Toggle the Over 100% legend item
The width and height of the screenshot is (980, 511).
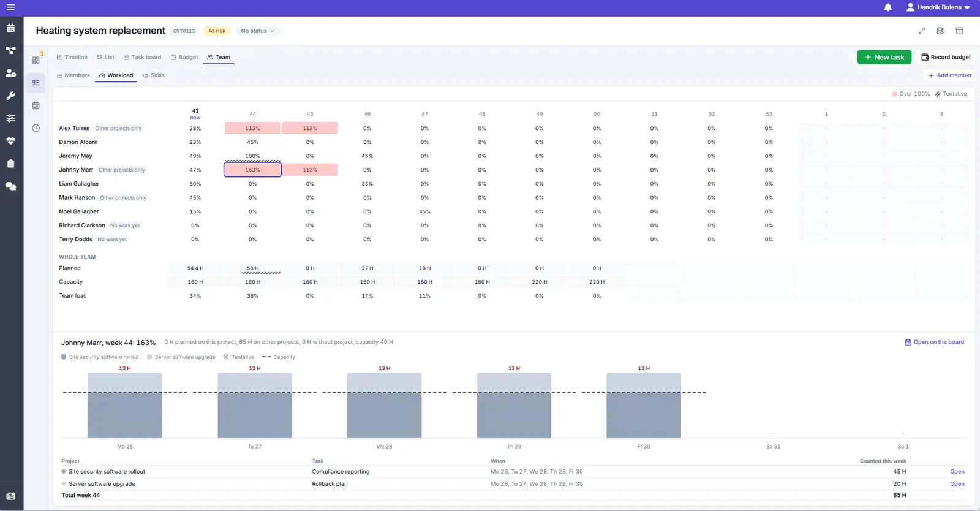[911, 94]
